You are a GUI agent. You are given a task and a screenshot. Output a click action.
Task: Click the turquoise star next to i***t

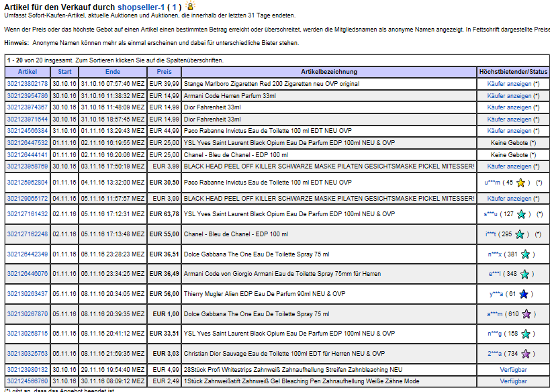click(520, 234)
